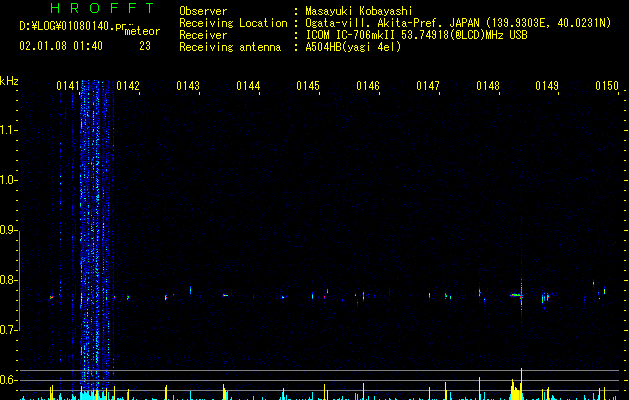Click the 0.9 frequency axis label

pos(9,230)
